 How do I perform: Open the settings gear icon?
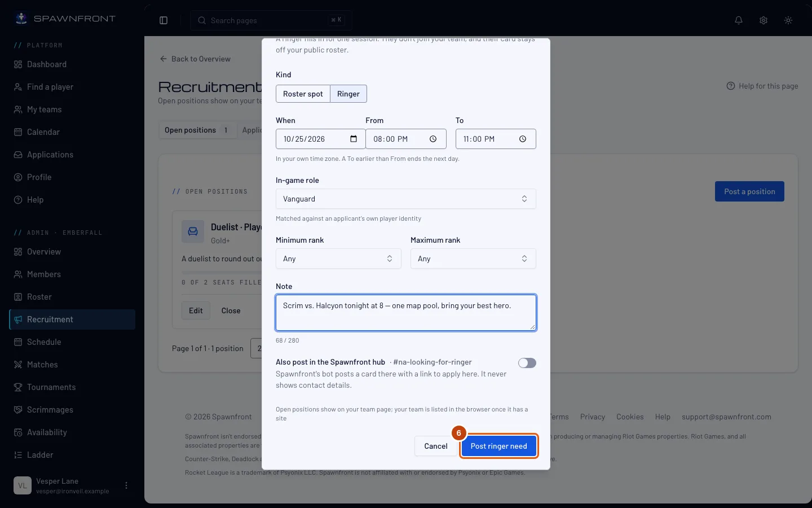click(x=764, y=20)
